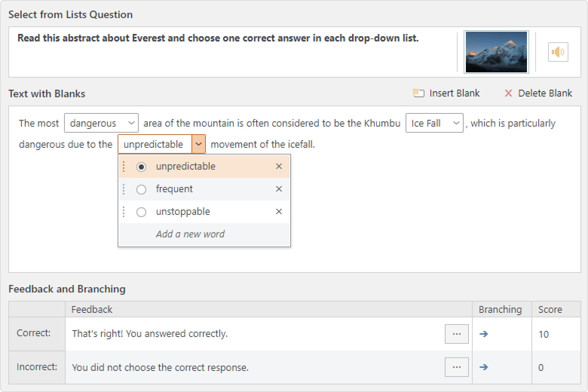The image size is (588, 392).
Task: Open ellipsis button for Incorrect feedback
Action: (x=456, y=367)
